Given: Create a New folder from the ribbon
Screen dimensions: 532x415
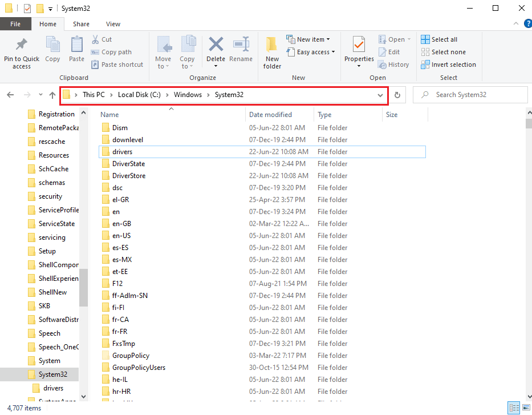Looking at the screenshot, I should click(x=272, y=53).
